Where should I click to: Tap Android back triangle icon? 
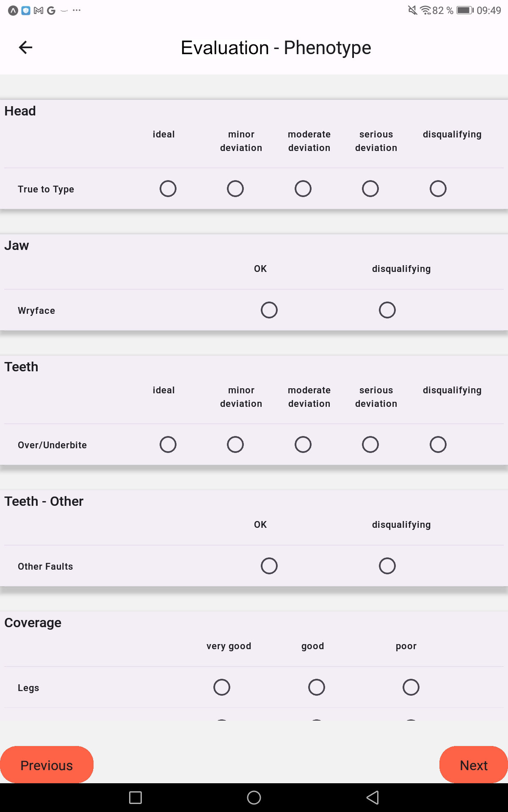373,798
